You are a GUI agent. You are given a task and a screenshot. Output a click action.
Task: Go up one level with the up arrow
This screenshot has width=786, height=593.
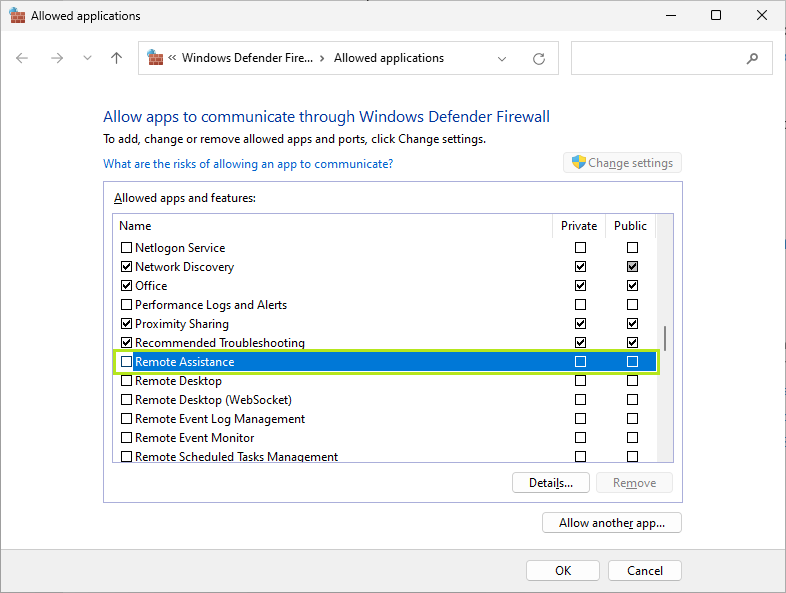click(x=116, y=58)
